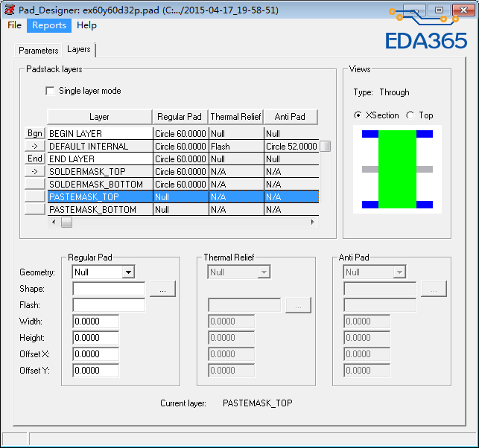Click arrow button beside DEFAULT INTERNAL row

(35, 146)
